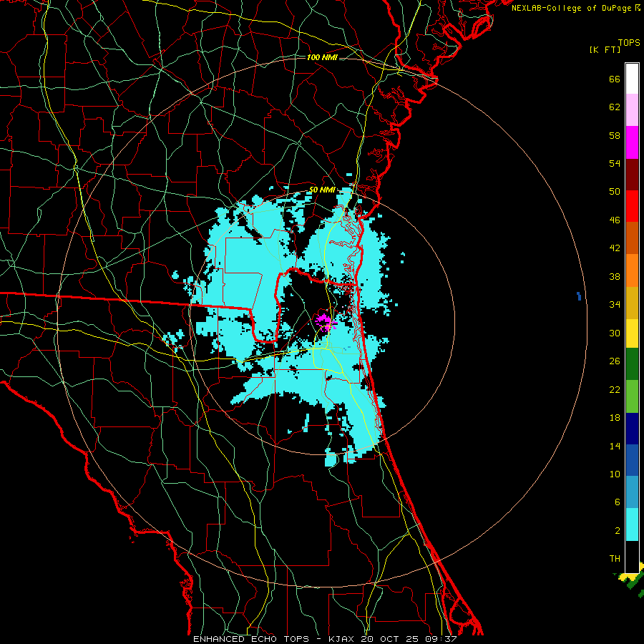Click the bright red 50 kft swatch
The height and width of the screenshot is (644, 644).
[632, 206]
